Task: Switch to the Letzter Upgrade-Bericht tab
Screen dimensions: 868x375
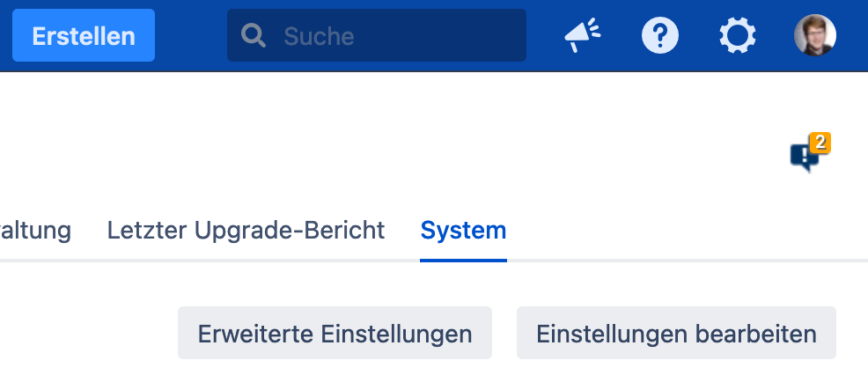Action: coord(246,231)
